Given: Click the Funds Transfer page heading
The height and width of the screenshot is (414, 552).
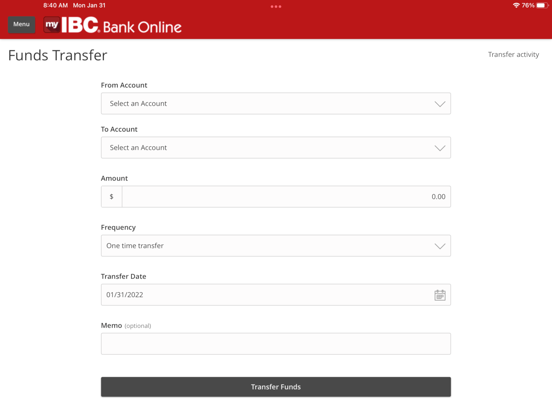Looking at the screenshot, I should [57, 55].
